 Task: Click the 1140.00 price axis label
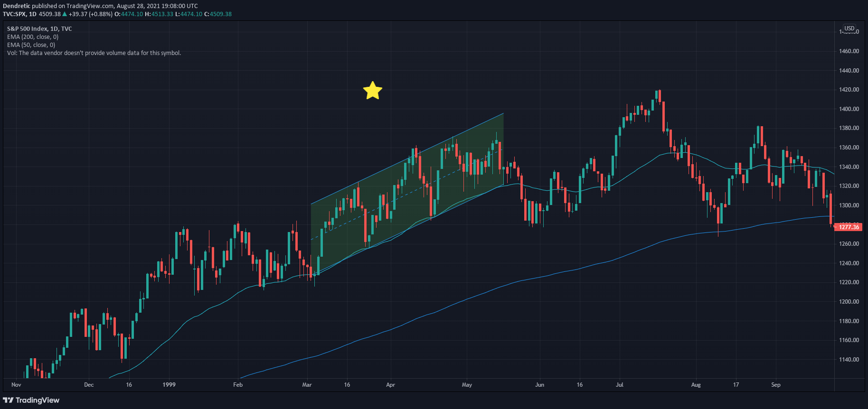(849, 360)
